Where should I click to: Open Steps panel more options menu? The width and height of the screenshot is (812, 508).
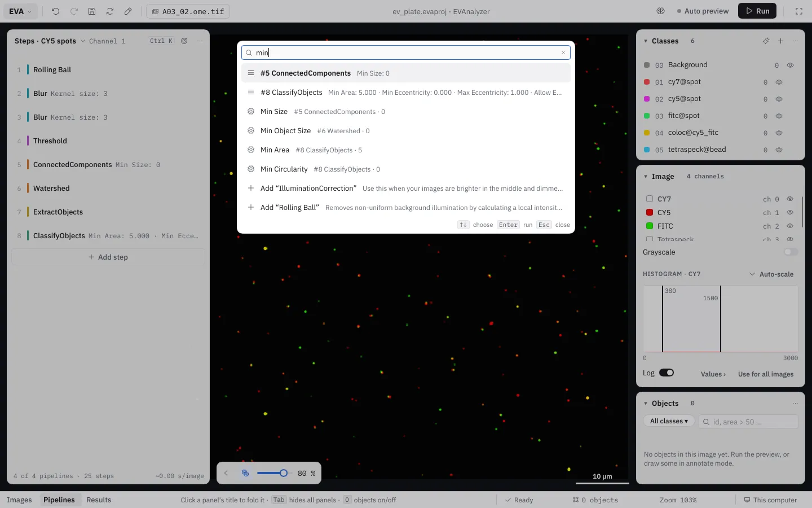200,41
